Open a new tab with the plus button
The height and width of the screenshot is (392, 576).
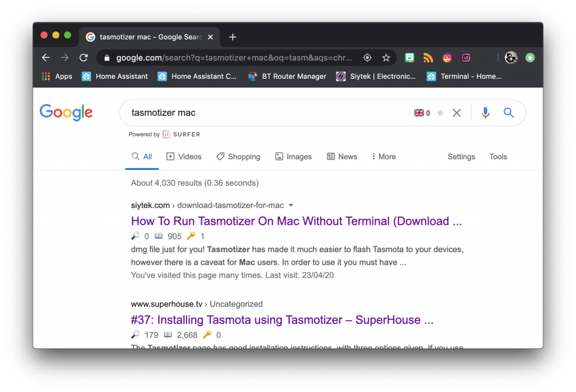coord(232,37)
